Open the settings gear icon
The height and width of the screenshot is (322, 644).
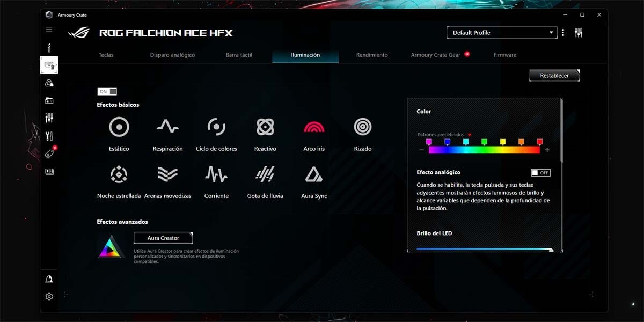click(49, 296)
